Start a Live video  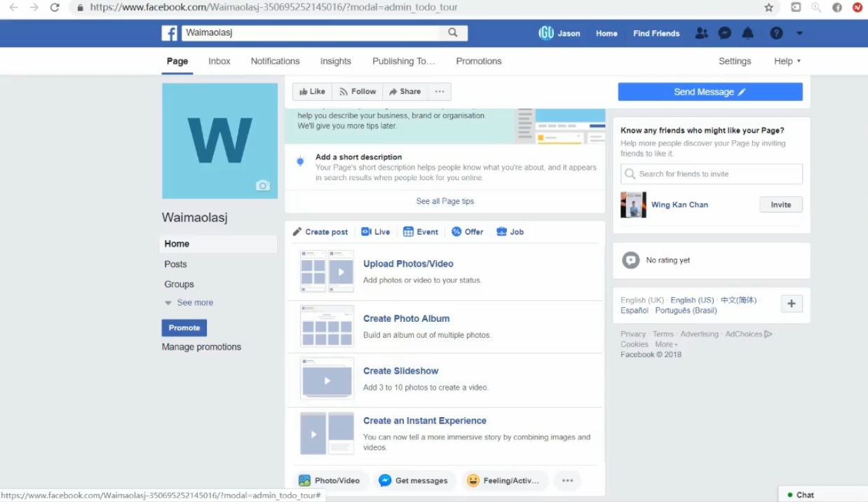pyautogui.click(x=376, y=232)
